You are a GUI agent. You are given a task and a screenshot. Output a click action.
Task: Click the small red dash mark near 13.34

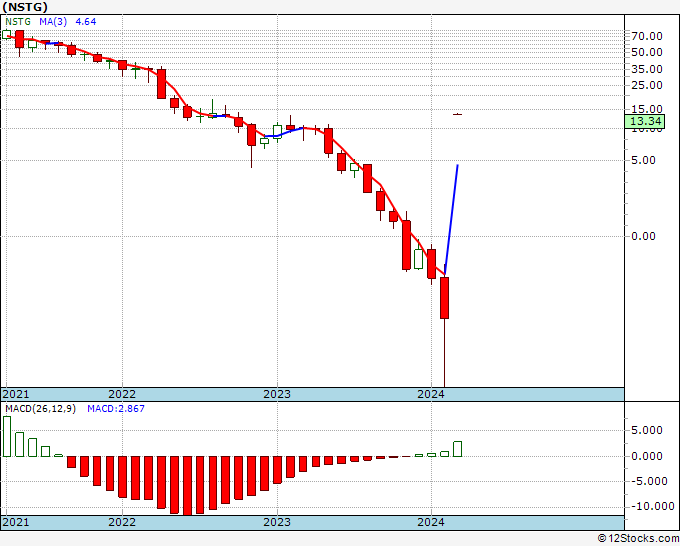tap(458, 114)
